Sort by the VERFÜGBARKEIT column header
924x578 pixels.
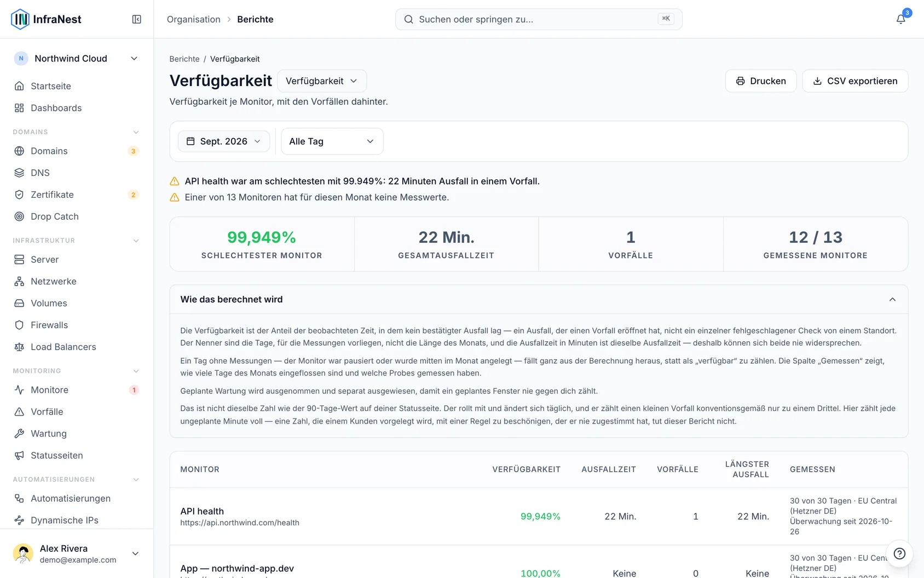pos(527,470)
